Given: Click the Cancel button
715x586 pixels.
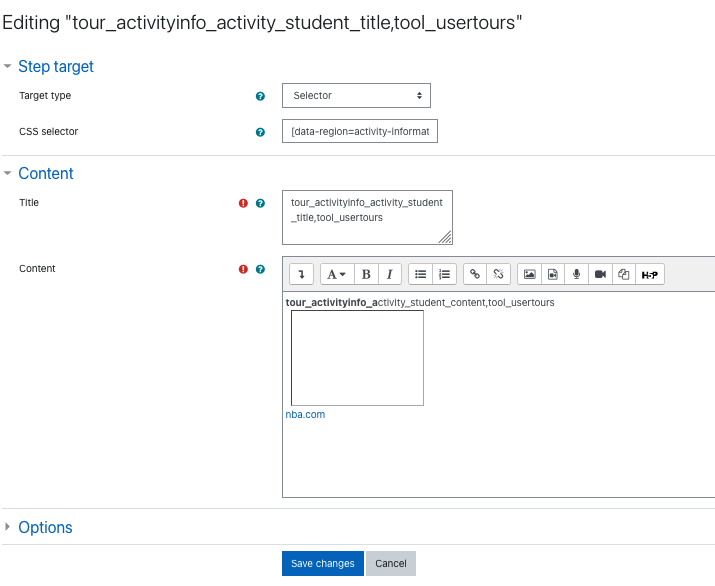Looking at the screenshot, I should point(391,564).
